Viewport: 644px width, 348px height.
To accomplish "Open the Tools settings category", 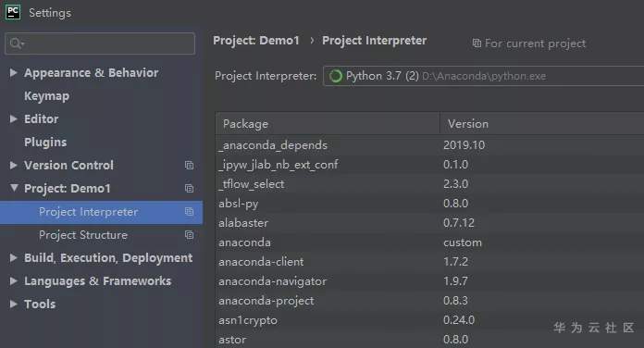I will 40,304.
